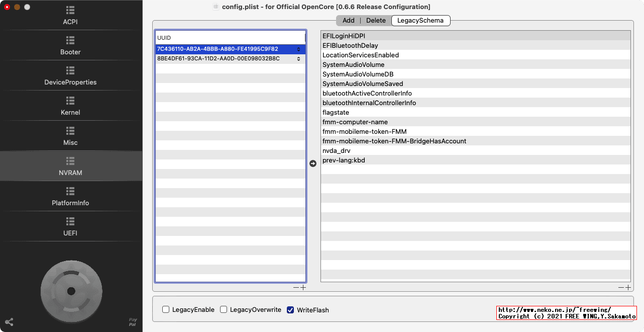Select the NVRAM sidebar section
The width and height of the screenshot is (644, 332).
(70, 166)
